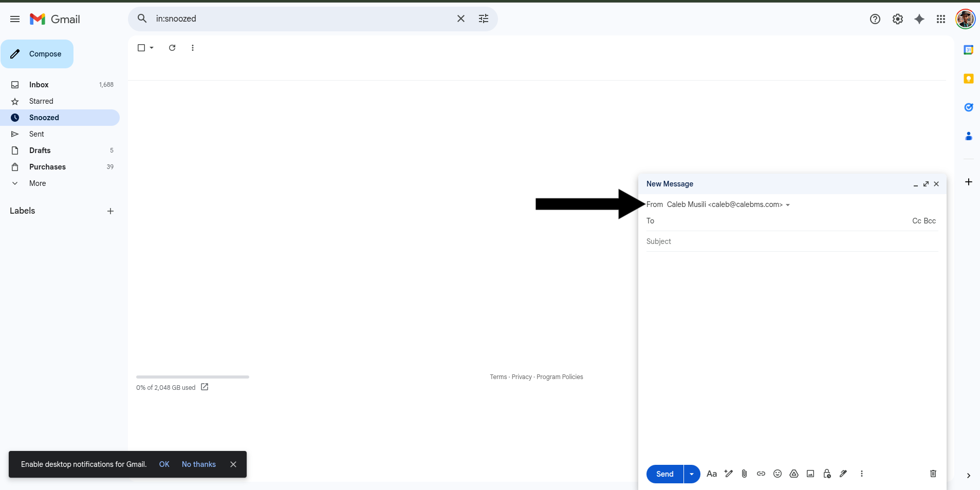Open the select dropdown arrow beside checkbox
The width and height of the screenshot is (980, 490).
click(x=152, y=48)
